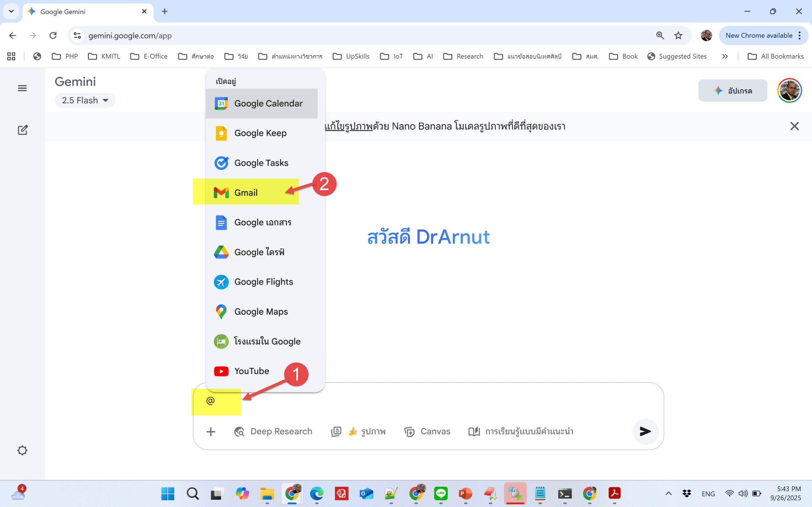Open the Gemini main menu hamburger icon
The width and height of the screenshot is (812, 507).
tap(22, 88)
